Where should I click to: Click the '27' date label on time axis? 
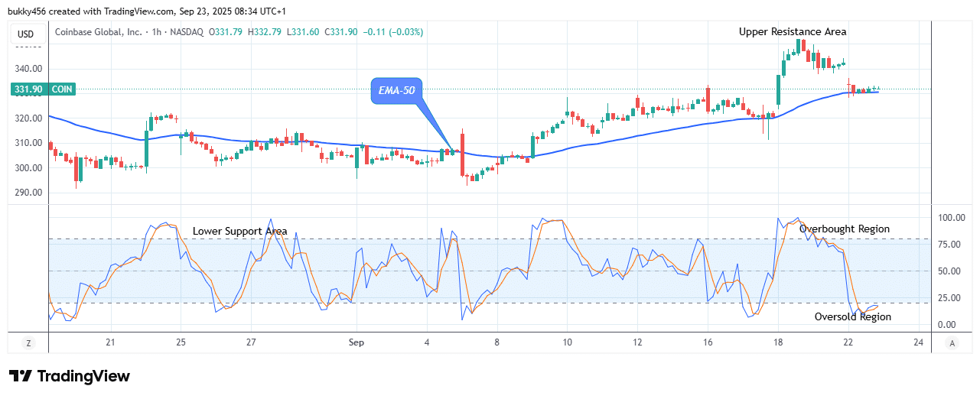[251, 343]
